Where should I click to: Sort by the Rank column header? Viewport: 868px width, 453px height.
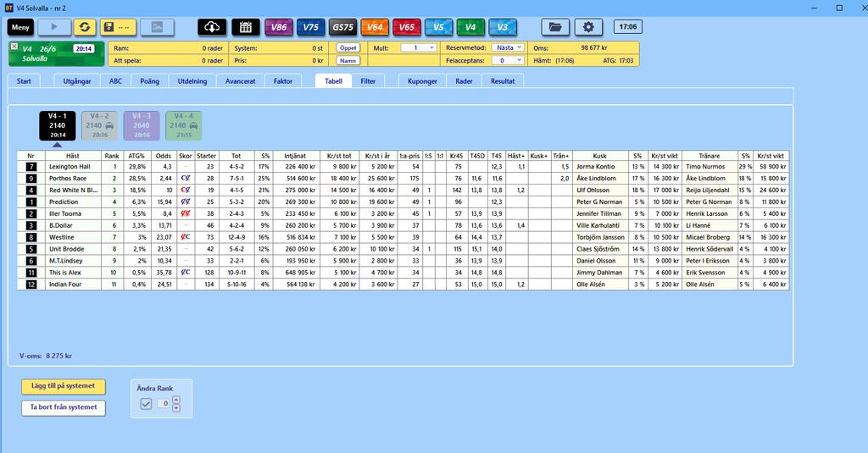[112, 156]
